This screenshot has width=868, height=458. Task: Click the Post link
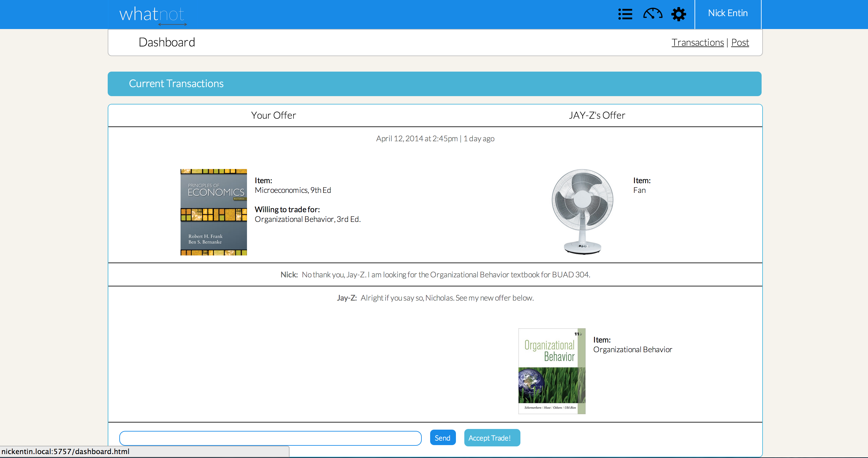(x=740, y=43)
